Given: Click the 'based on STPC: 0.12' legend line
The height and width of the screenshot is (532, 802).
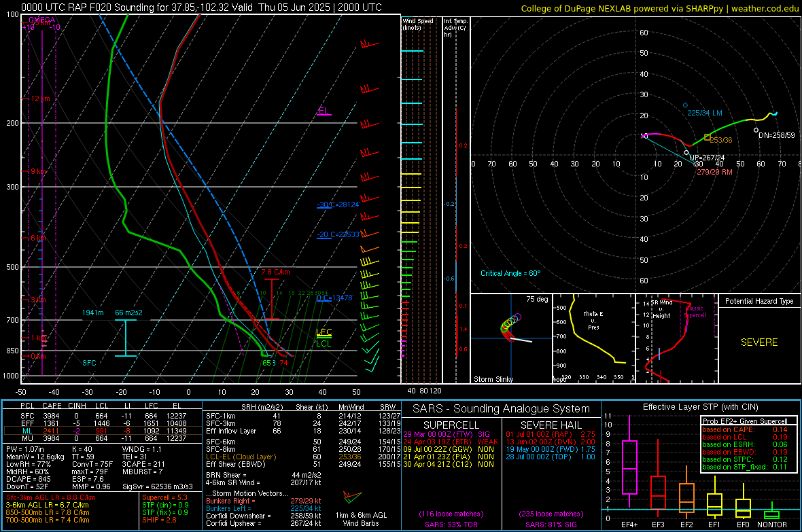Looking at the screenshot, I should 745,459.
